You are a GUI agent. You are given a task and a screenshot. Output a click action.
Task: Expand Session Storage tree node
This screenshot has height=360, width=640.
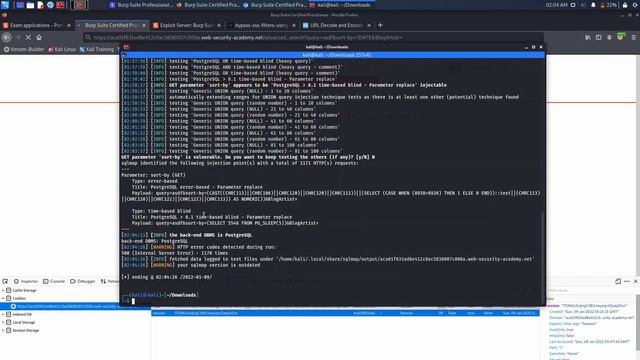pyautogui.click(x=3, y=330)
